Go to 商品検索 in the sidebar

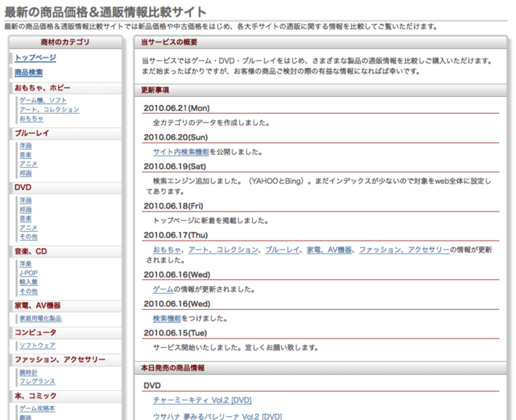tap(29, 72)
